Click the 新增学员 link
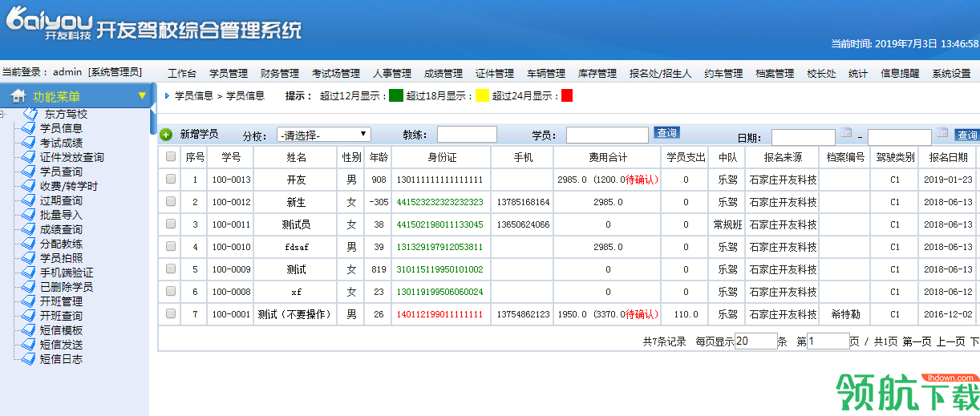Image resolution: width=980 pixels, height=416 pixels. [x=199, y=135]
